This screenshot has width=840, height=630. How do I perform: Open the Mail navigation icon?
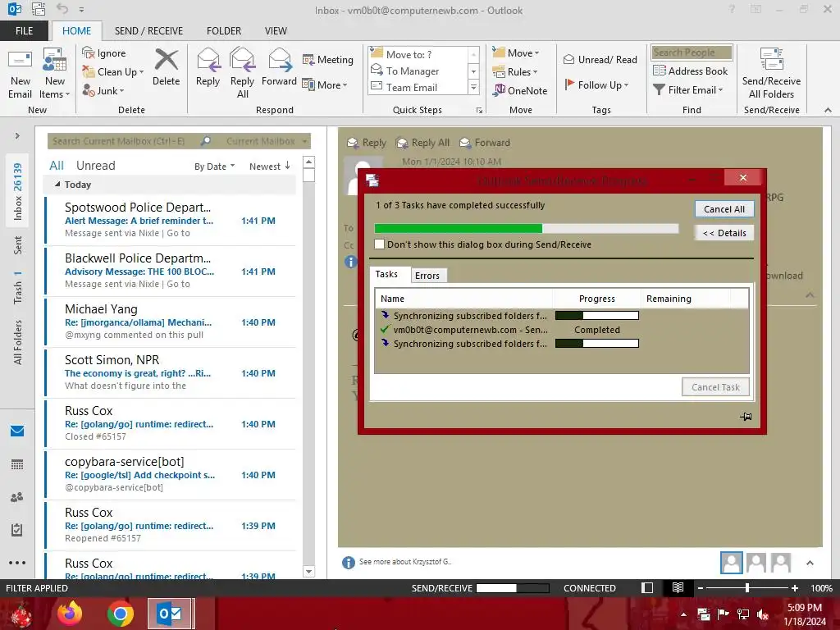click(17, 431)
